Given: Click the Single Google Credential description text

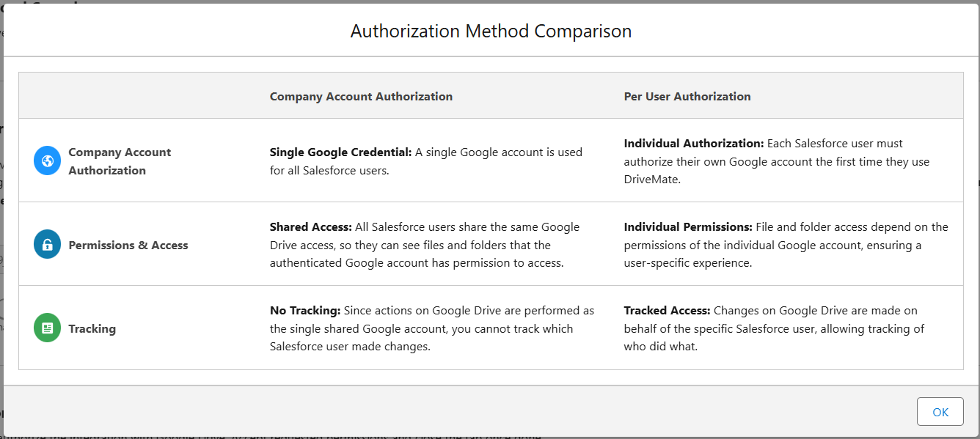Looking at the screenshot, I should pyautogui.click(x=425, y=161).
